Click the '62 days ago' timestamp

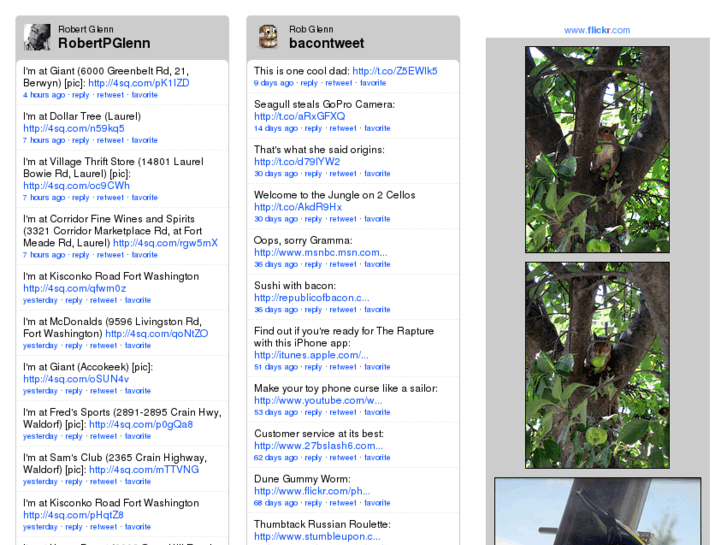point(276,458)
